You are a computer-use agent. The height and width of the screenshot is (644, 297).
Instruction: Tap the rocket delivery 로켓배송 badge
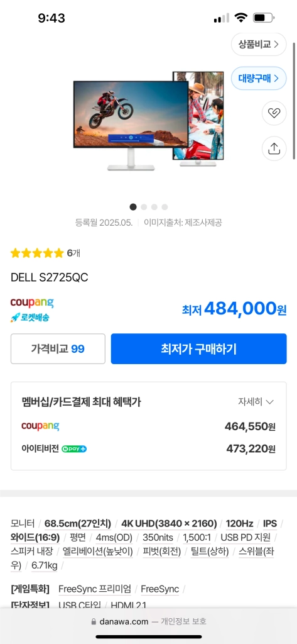point(30,318)
